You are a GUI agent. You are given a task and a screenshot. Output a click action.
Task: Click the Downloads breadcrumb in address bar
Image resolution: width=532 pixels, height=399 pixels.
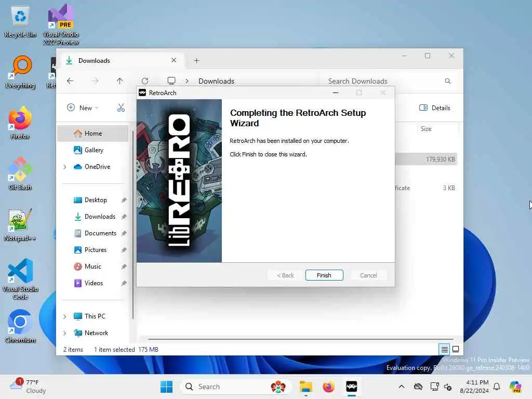(x=216, y=81)
